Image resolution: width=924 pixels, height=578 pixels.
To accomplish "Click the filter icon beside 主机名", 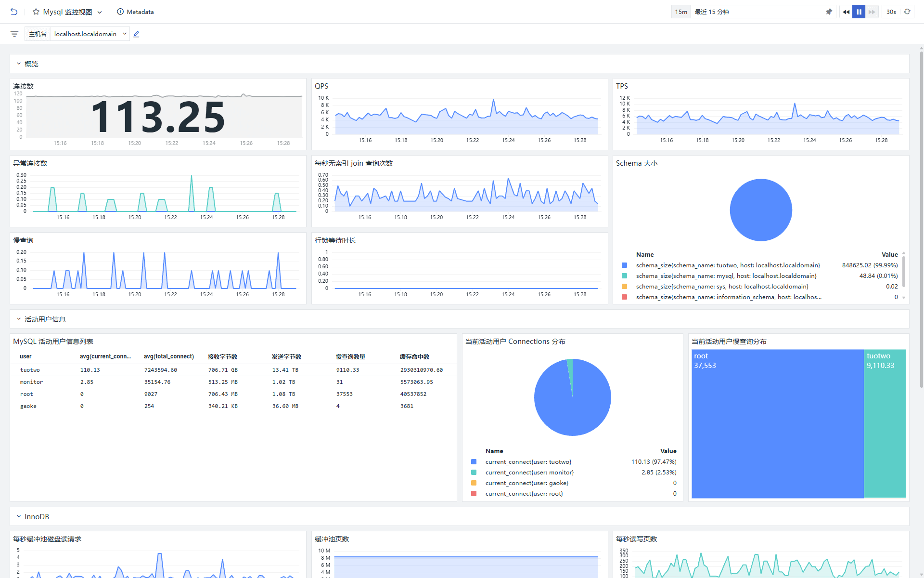I will 14,34.
